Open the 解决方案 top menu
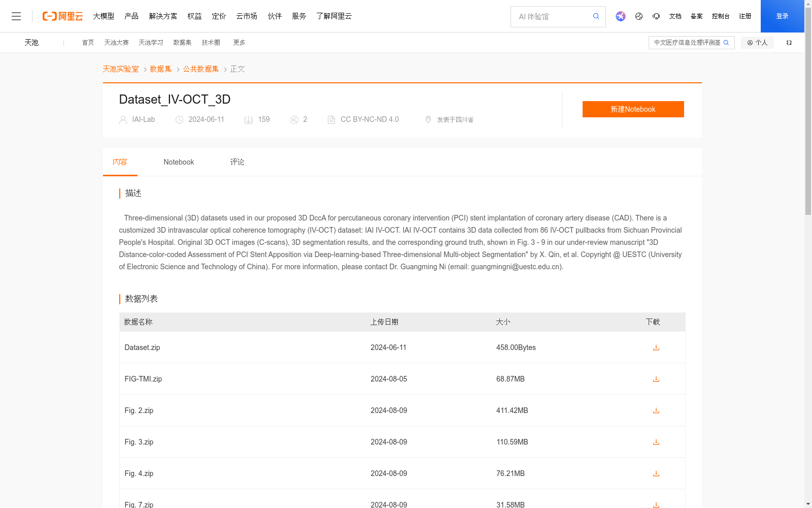This screenshot has width=812, height=508. [163, 16]
